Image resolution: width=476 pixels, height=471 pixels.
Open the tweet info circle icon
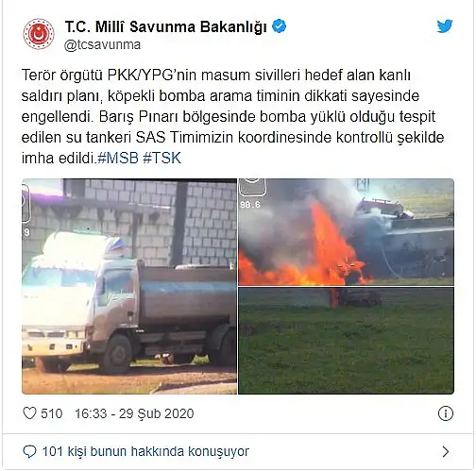pyautogui.click(x=446, y=413)
